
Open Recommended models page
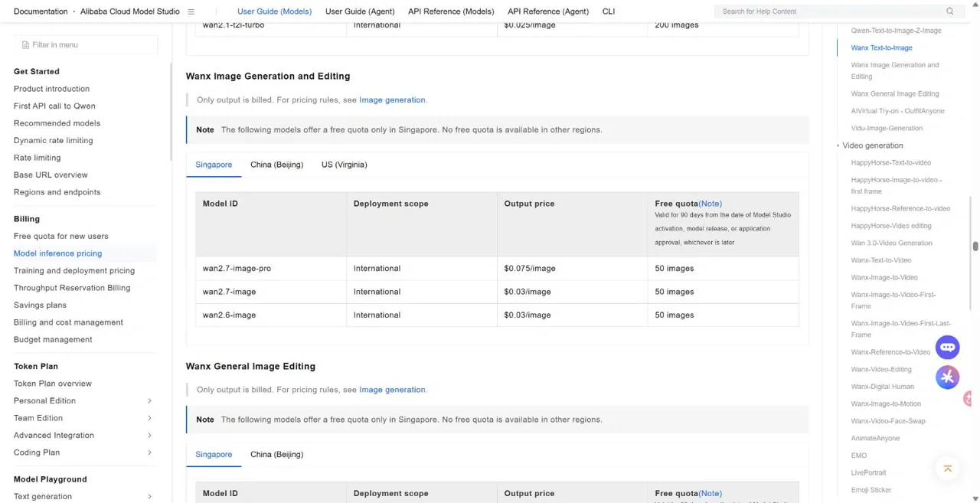pyautogui.click(x=57, y=123)
